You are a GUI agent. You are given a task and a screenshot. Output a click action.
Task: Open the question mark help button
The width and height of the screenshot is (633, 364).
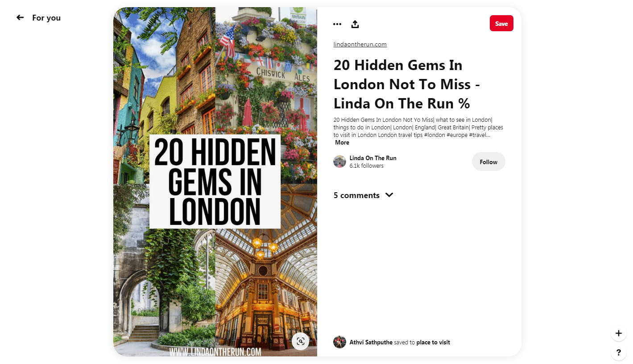(x=618, y=352)
